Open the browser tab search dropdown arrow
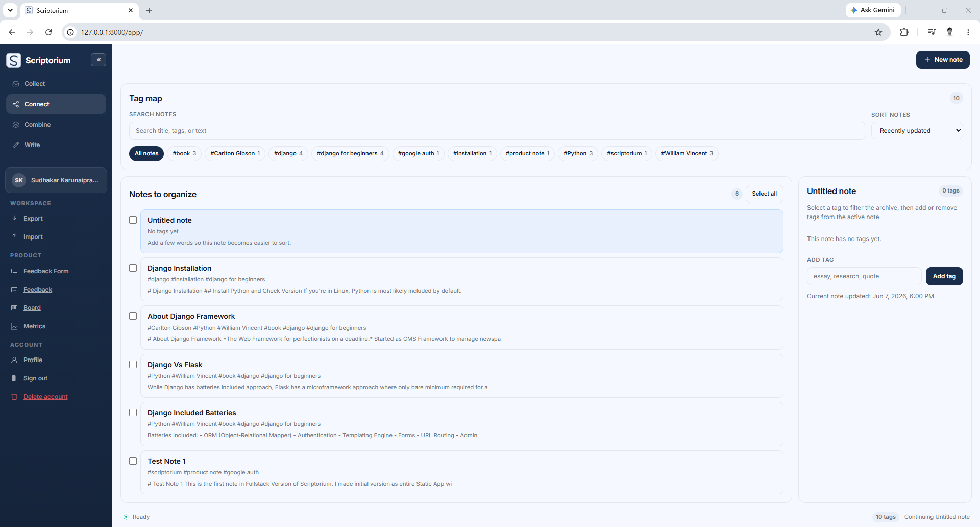This screenshot has height=527, width=980. pos(10,10)
